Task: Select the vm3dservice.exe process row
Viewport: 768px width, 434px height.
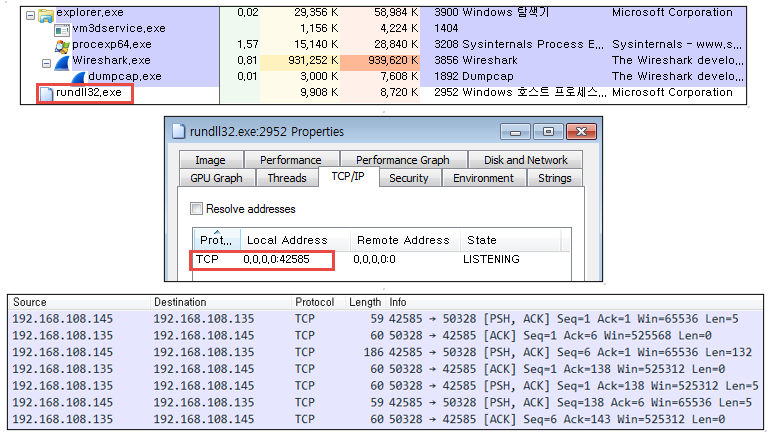Action: (384, 28)
